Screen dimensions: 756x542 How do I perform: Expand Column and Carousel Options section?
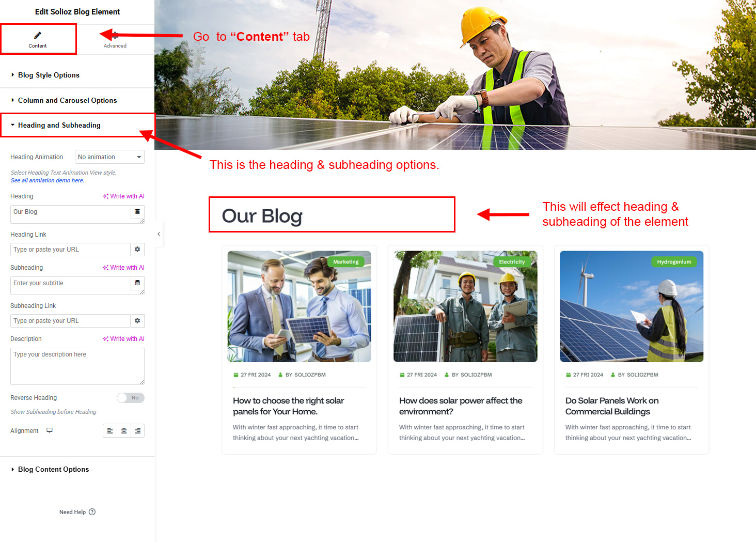point(67,100)
